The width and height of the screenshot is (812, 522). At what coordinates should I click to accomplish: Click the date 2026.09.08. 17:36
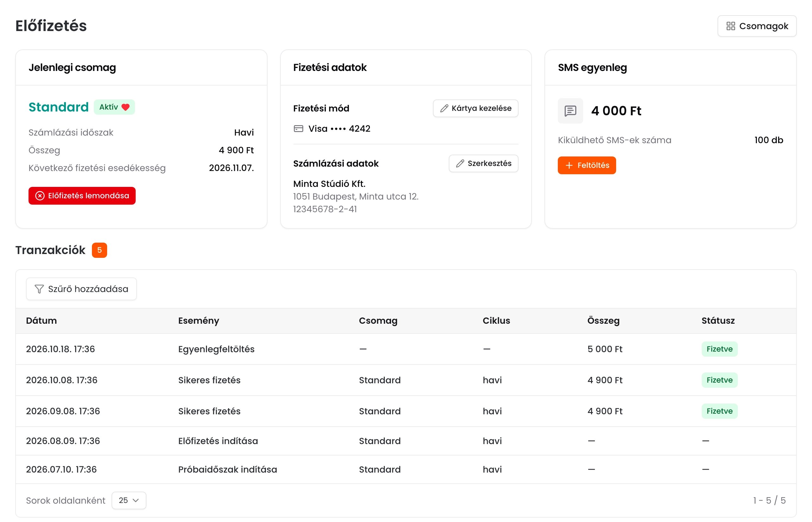63,411
